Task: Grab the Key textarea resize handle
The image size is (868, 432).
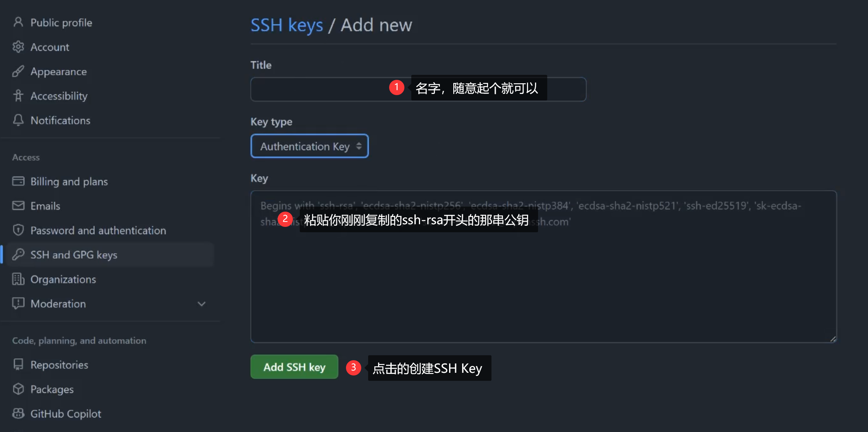Action: (x=833, y=339)
